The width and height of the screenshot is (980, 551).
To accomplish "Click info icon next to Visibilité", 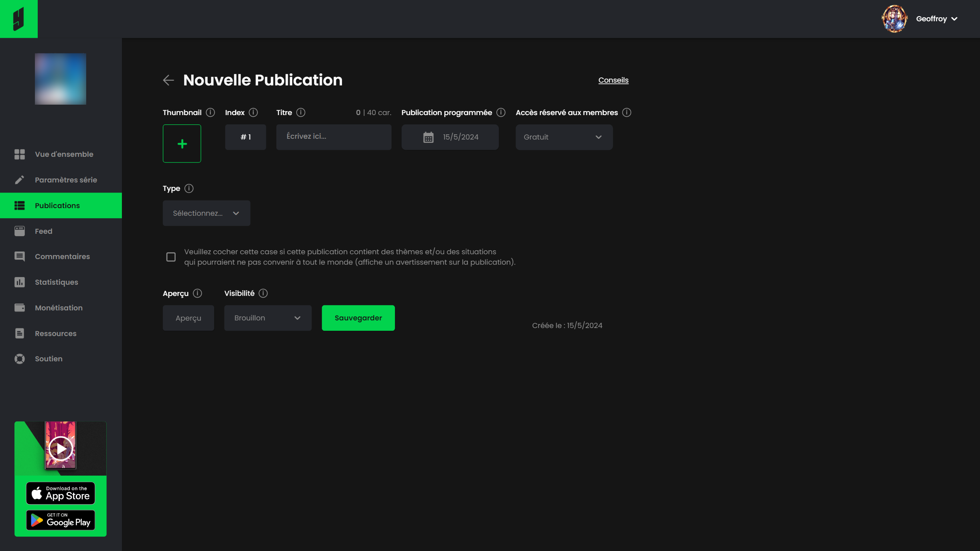I will [x=263, y=294].
